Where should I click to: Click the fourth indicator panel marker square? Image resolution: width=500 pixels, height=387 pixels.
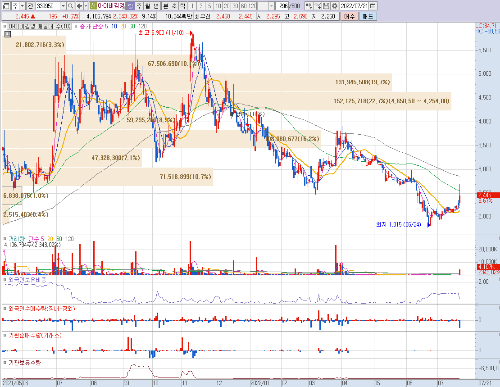click(5, 308)
